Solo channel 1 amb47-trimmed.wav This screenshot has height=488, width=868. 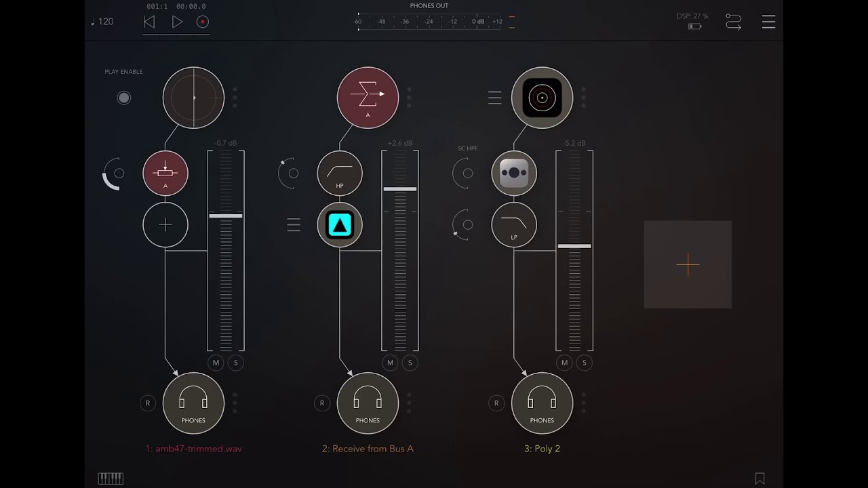point(236,363)
